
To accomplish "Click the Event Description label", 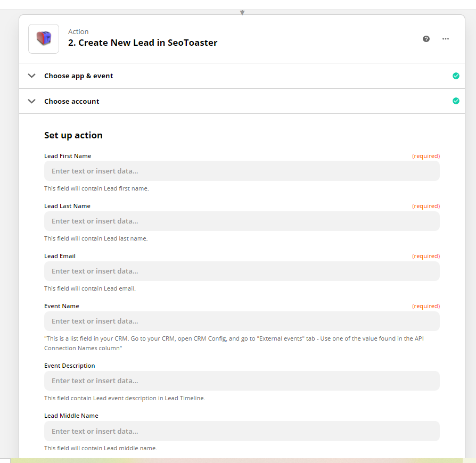I will [70, 366].
